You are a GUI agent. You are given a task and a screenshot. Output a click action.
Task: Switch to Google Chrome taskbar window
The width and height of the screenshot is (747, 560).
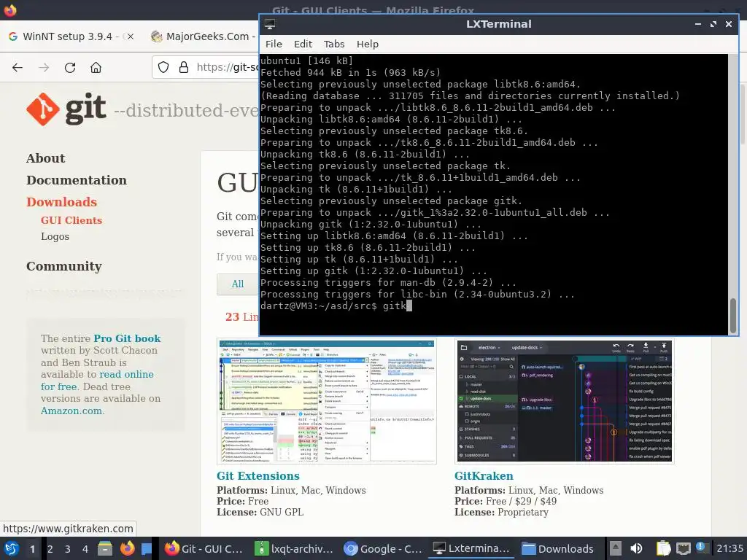click(384, 548)
